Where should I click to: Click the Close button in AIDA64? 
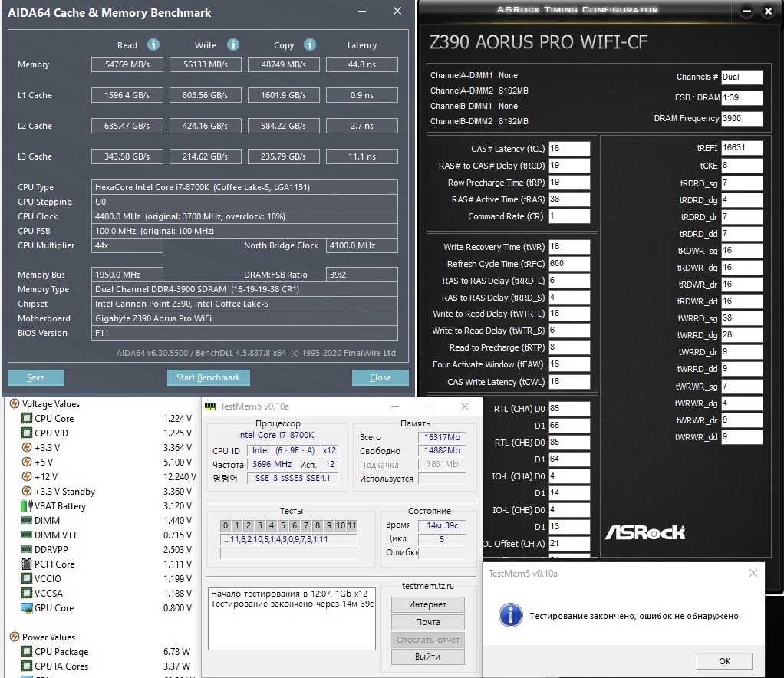pyautogui.click(x=380, y=377)
